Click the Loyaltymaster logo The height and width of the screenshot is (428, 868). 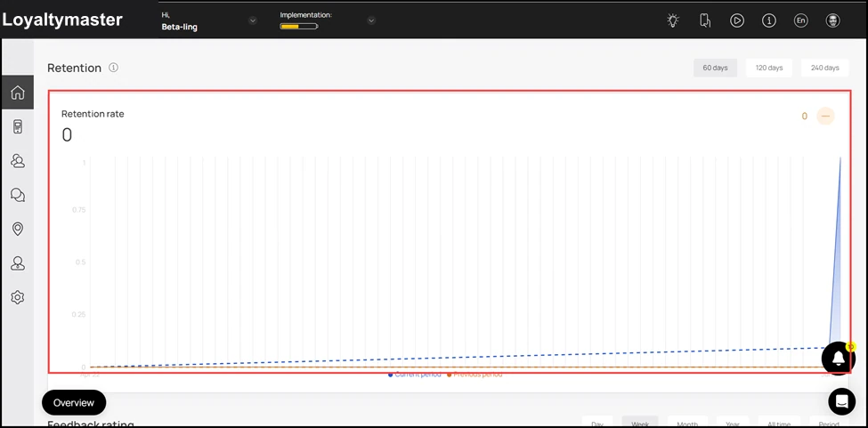click(62, 20)
